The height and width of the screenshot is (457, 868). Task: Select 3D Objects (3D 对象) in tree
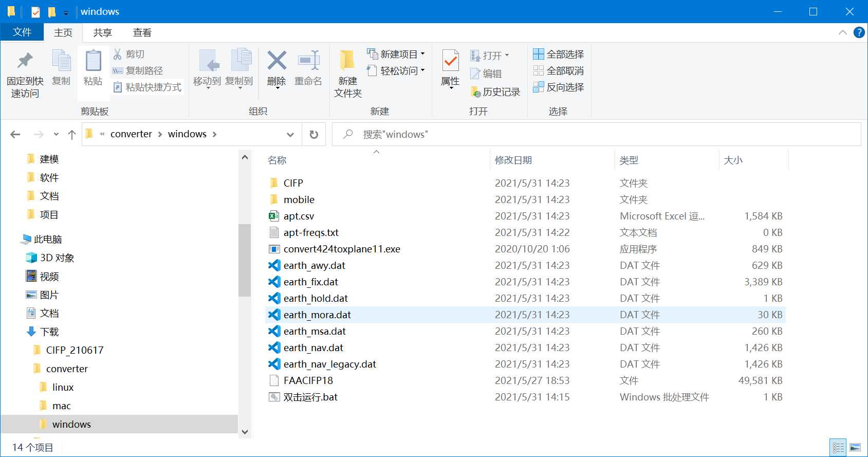pyautogui.click(x=57, y=258)
